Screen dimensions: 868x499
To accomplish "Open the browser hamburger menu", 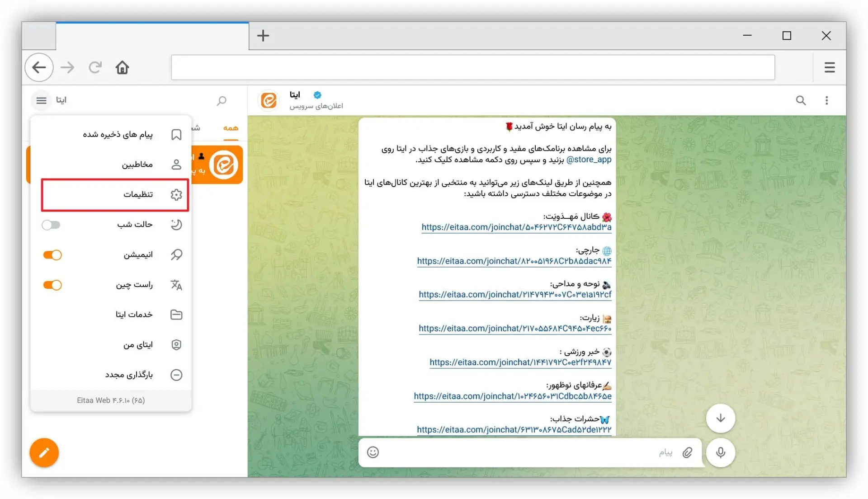I will click(x=830, y=68).
